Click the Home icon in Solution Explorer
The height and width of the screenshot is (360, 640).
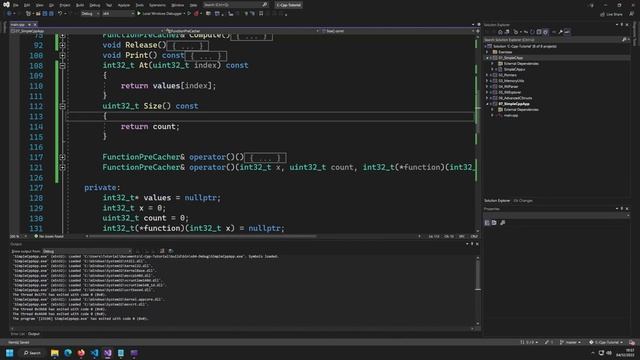tap(500, 32)
